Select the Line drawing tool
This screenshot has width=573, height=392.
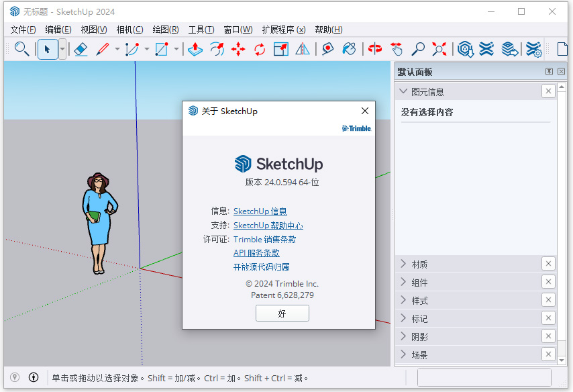coord(102,49)
